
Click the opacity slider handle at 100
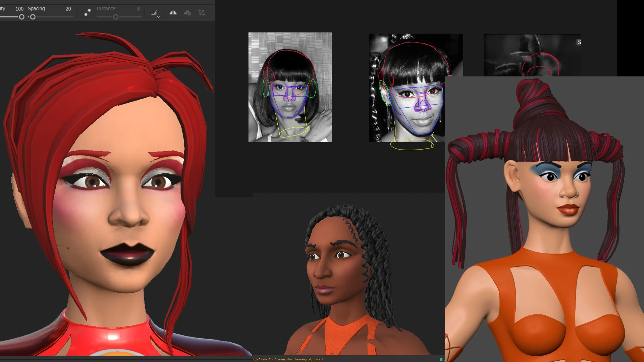(x=21, y=17)
